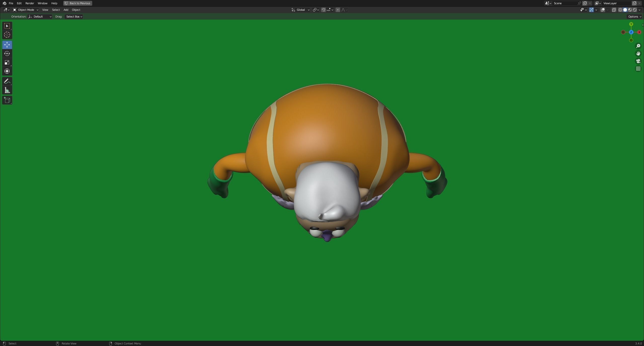Viewport: 644px width, 346px height.
Task: Open the Render menu
Action: 30,3
